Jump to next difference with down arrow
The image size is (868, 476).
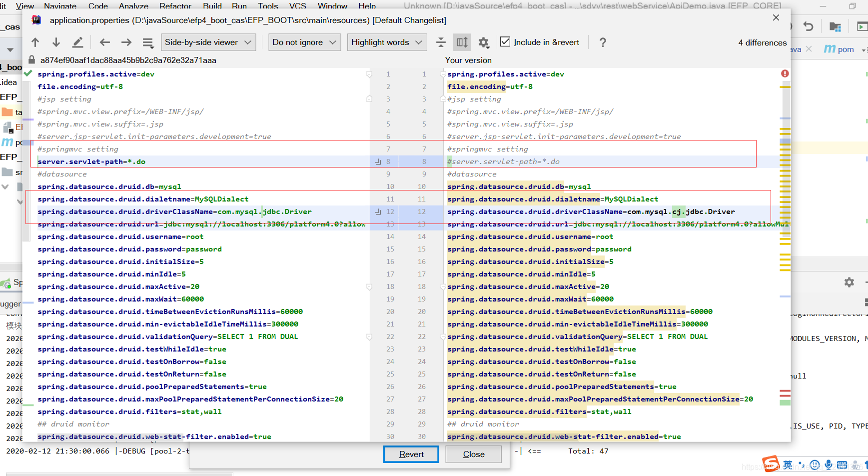pos(56,42)
